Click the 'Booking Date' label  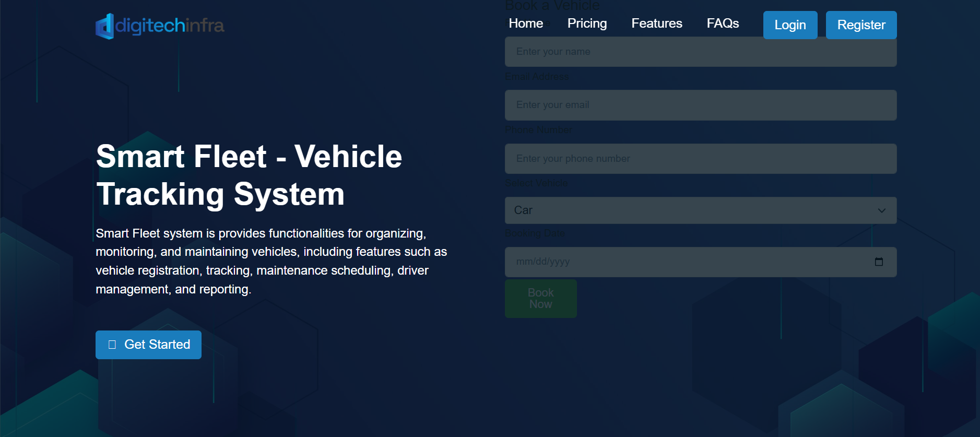pos(535,233)
